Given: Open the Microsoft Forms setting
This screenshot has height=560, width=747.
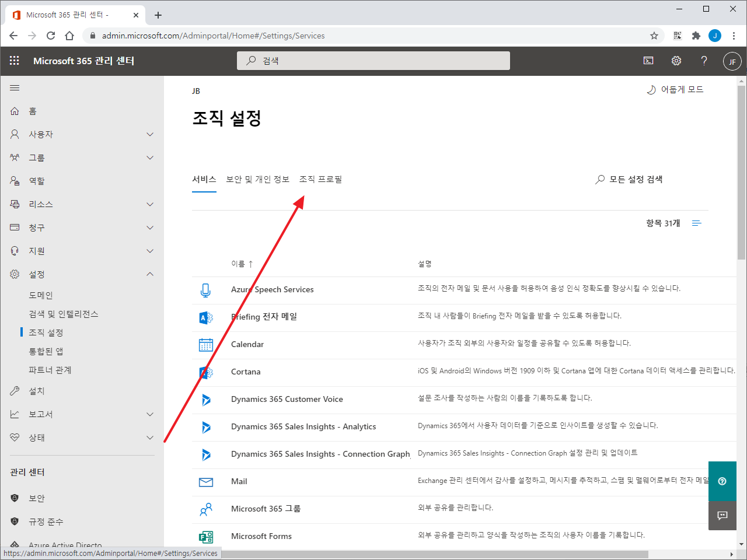Looking at the screenshot, I should click(261, 537).
